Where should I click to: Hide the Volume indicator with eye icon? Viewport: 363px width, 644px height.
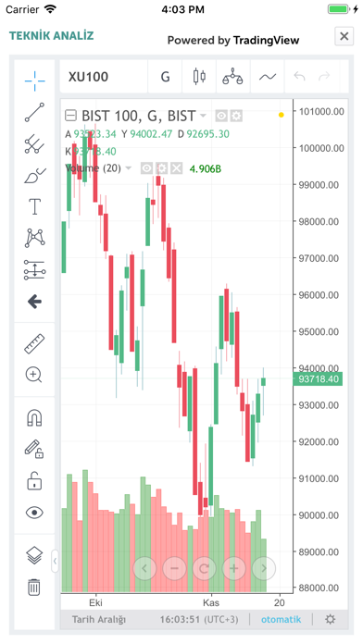146,168
